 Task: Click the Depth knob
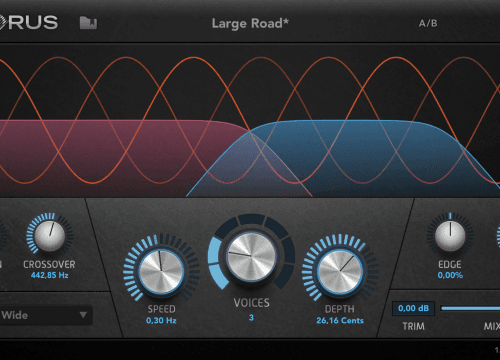pos(340,272)
